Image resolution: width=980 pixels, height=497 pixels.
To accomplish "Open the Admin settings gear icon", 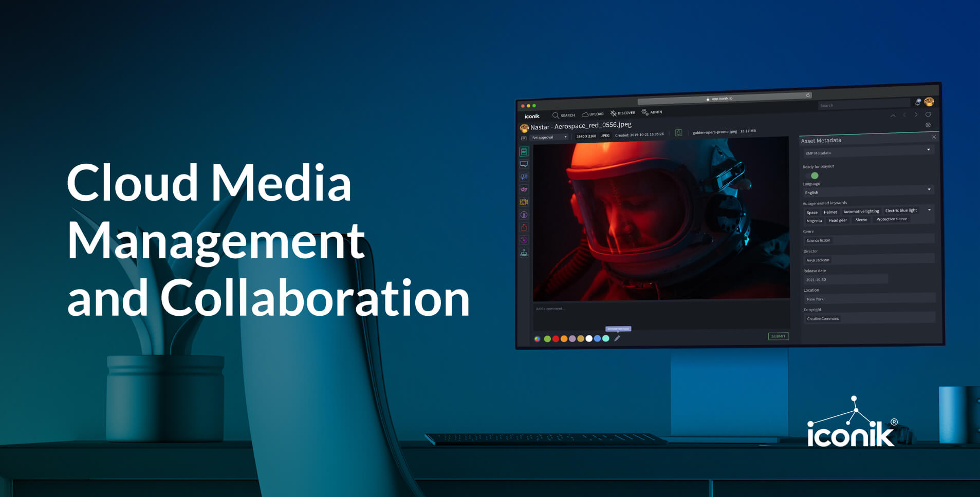I will coord(644,112).
